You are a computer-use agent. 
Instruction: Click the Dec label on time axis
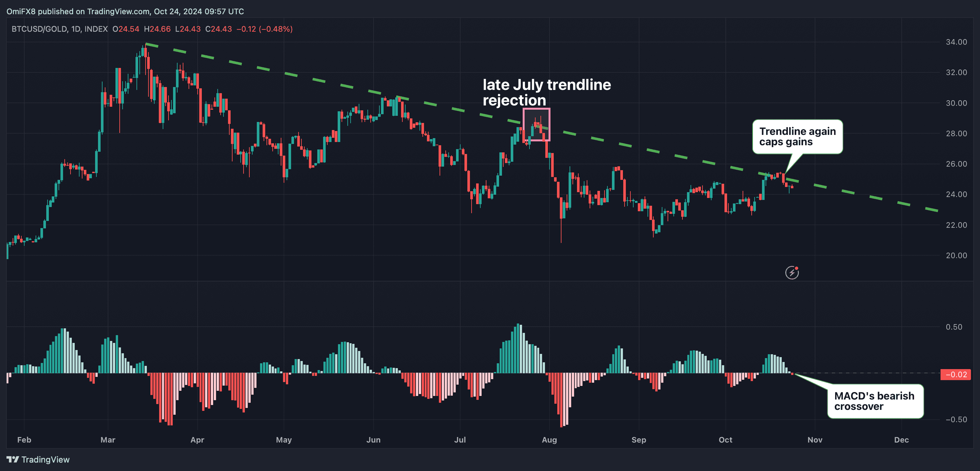click(x=901, y=440)
